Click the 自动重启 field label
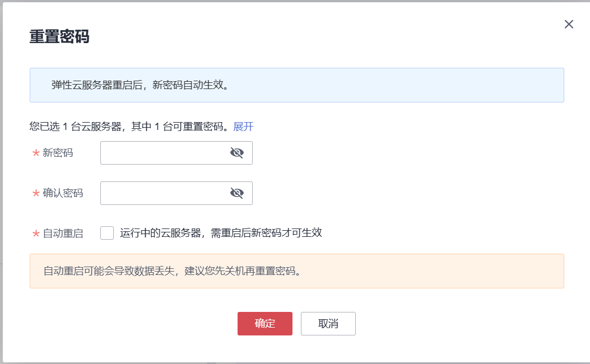The width and height of the screenshot is (590, 364). coord(63,234)
